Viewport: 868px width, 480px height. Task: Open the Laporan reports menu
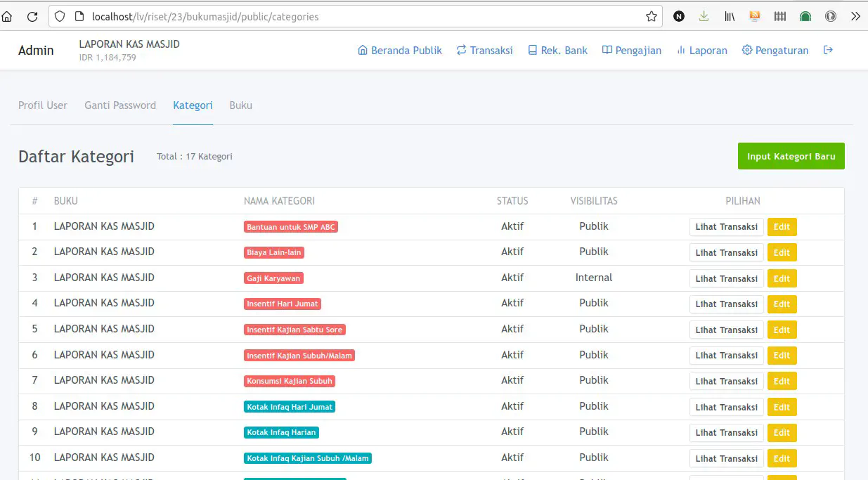point(701,51)
